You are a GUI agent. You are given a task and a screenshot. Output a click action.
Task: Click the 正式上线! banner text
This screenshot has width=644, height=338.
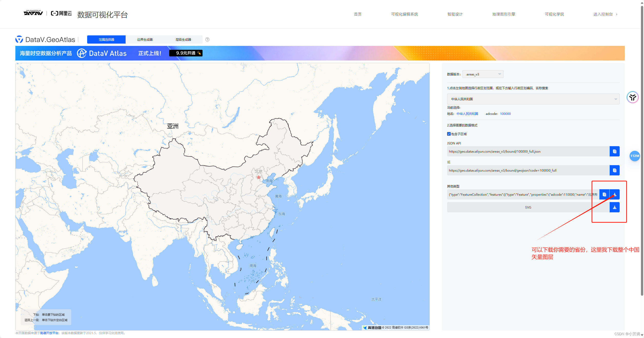point(150,53)
